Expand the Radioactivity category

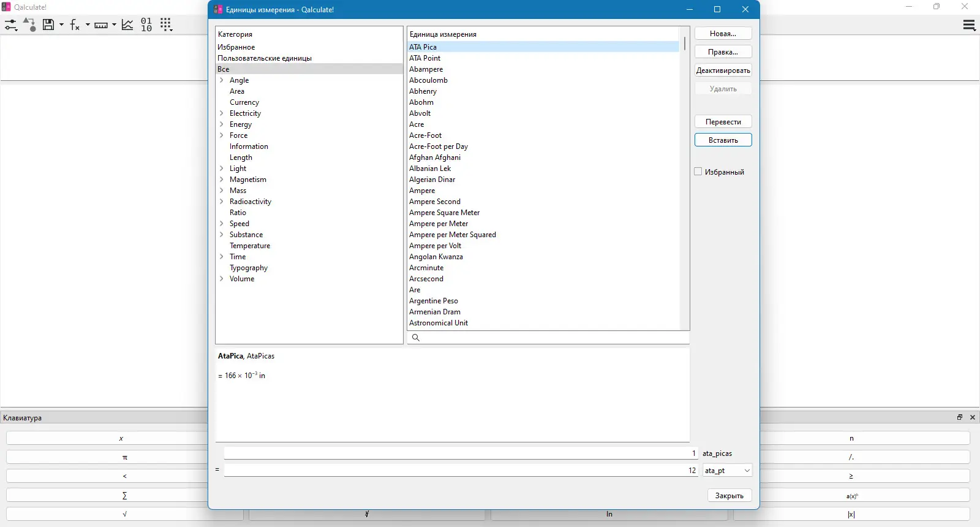tap(222, 202)
